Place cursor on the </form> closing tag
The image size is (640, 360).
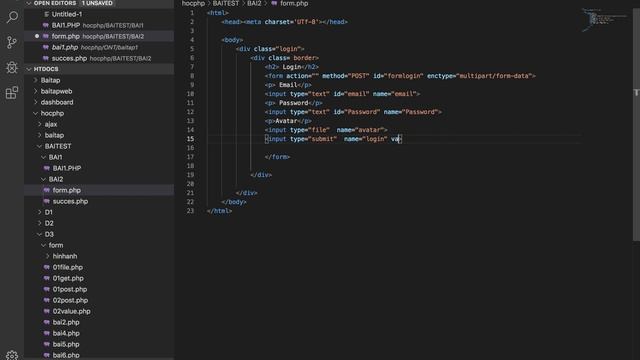(277, 157)
